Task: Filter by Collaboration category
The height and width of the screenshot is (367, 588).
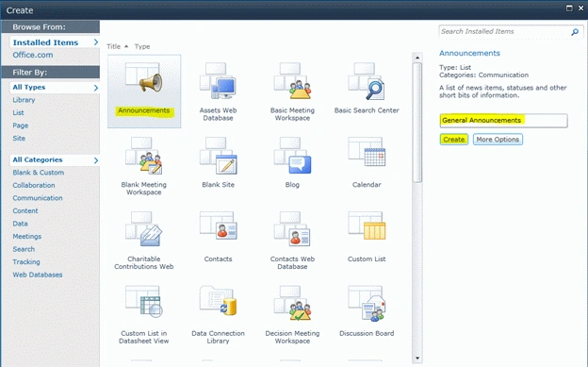Action: coord(34,185)
